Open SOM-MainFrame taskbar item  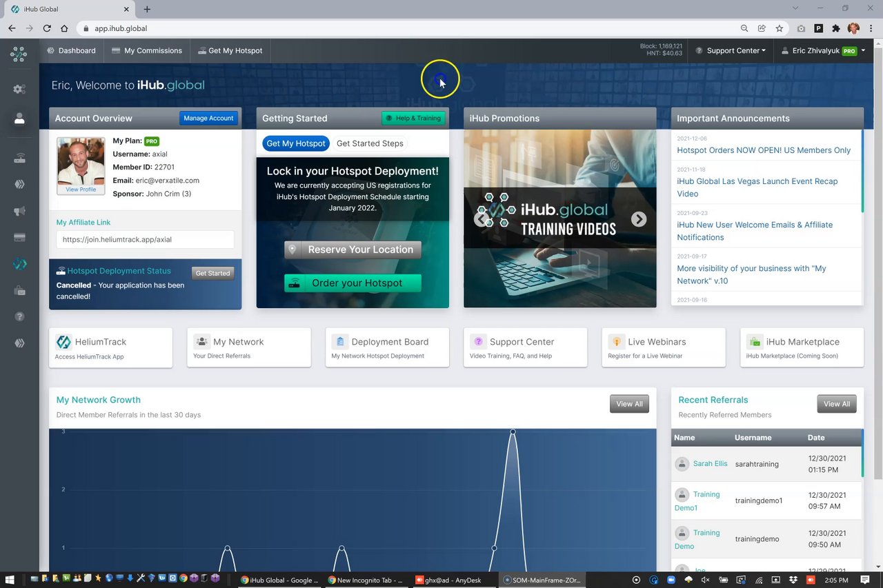click(544, 580)
